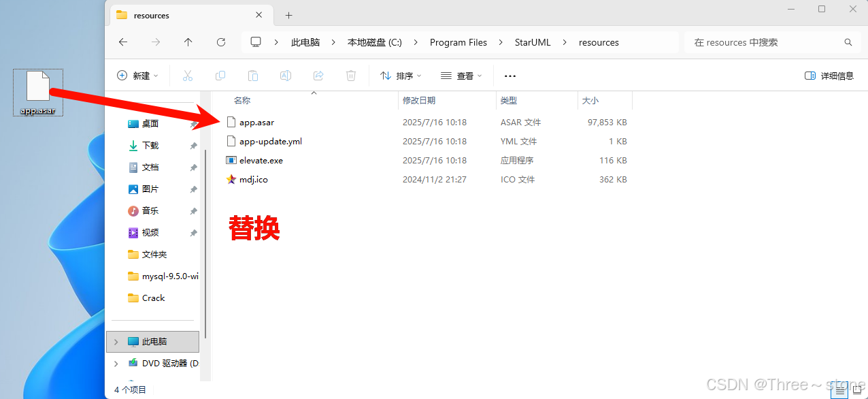Click the Paste clipboard icon
Screen dimensions: 868x399
coord(253,76)
